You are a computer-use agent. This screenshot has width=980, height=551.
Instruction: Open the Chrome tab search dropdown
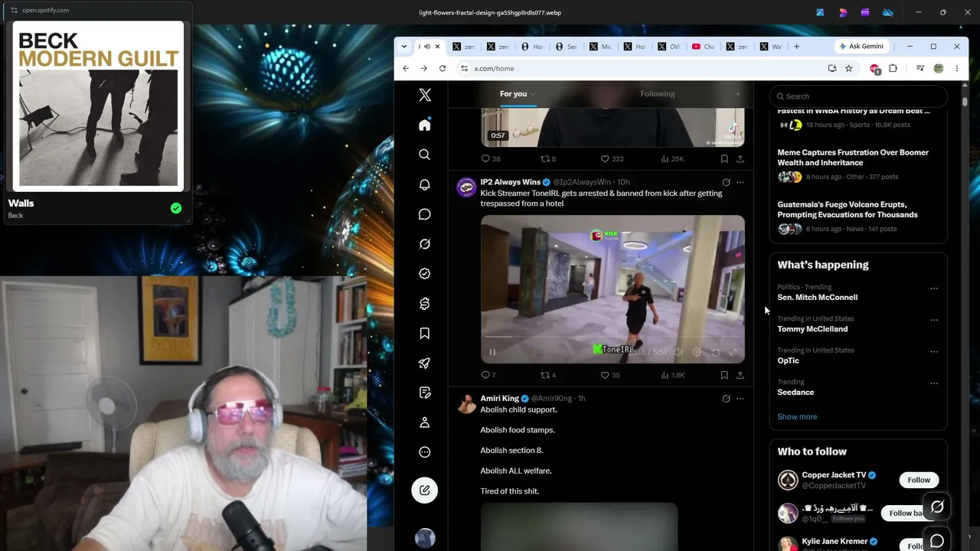(404, 47)
